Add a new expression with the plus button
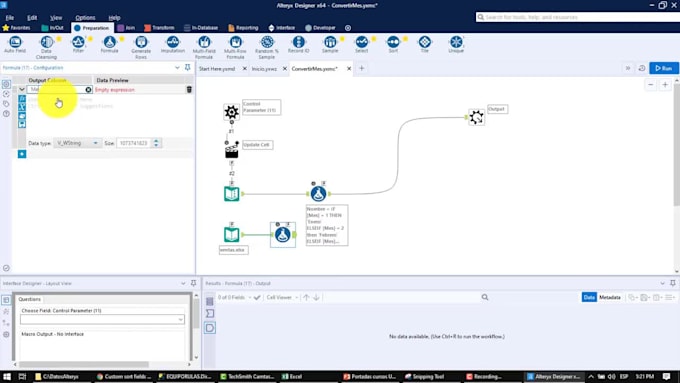 point(22,154)
